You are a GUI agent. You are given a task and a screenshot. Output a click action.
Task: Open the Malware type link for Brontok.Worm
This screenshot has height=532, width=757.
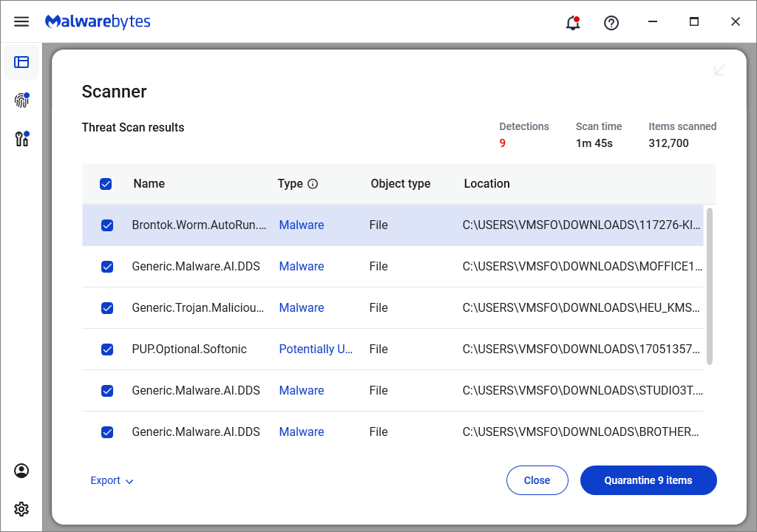pyautogui.click(x=302, y=225)
